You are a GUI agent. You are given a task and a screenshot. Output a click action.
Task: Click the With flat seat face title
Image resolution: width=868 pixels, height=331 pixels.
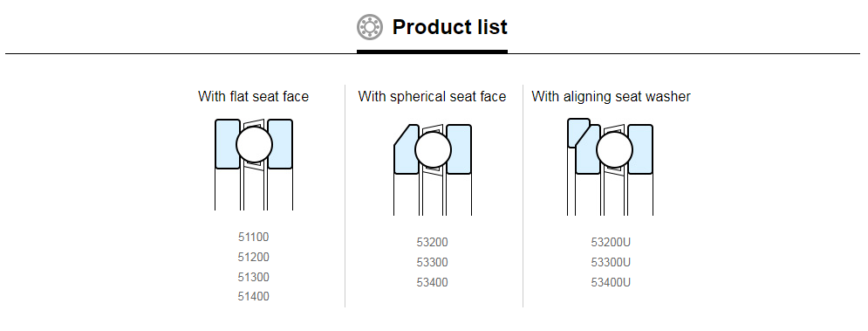(x=254, y=96)
